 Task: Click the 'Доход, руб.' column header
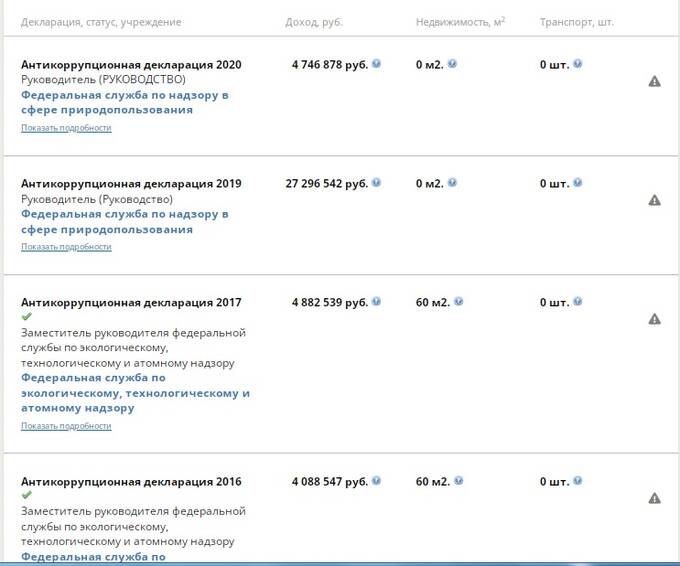[x=314, y=22]
